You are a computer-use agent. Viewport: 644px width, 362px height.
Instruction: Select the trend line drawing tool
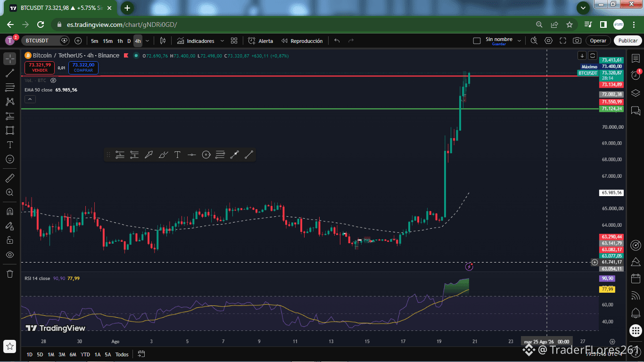point(10,73)
